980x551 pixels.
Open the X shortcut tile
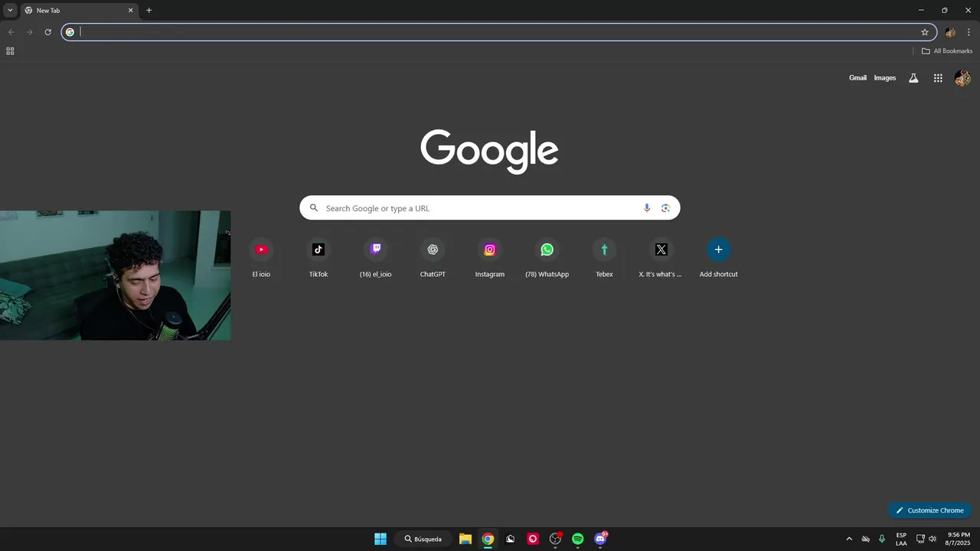click(661, 258)
